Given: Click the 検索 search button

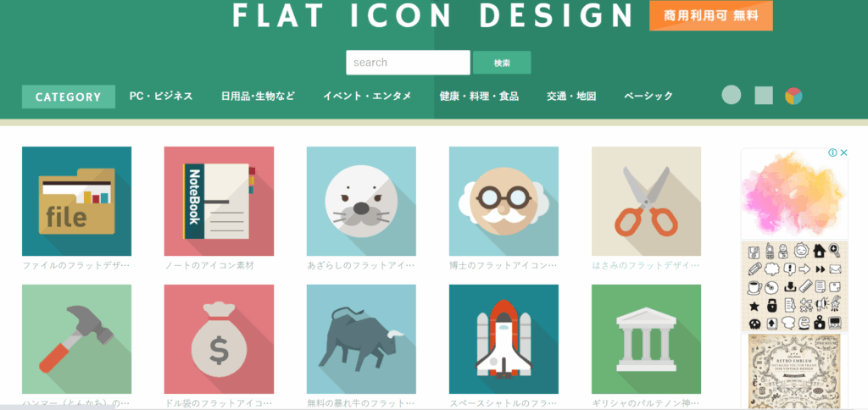Looking at the screenshot, I should (502, 63).
